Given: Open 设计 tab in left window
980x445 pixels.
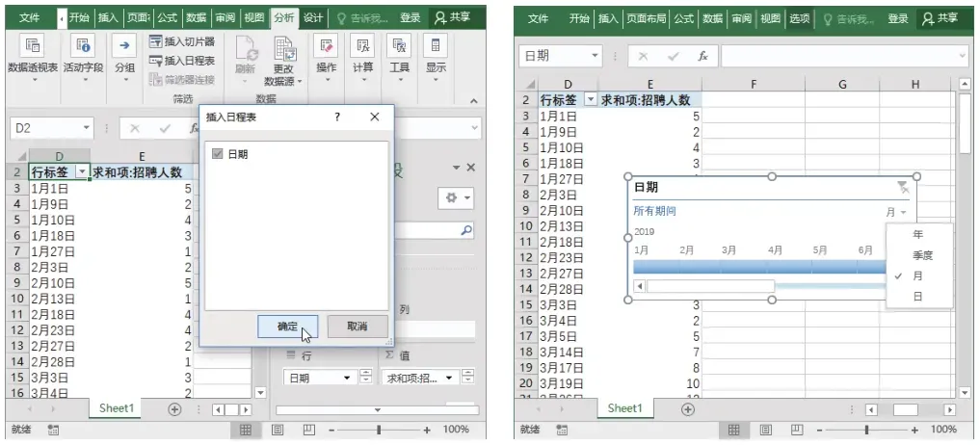Looking at the screenshot, I should (313, 18).
